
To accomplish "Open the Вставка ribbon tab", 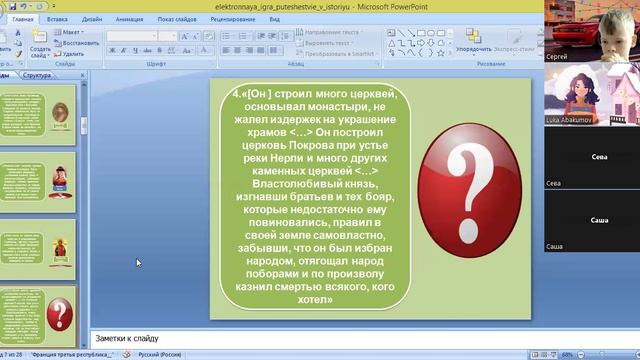I will click(x=57, y=19).
